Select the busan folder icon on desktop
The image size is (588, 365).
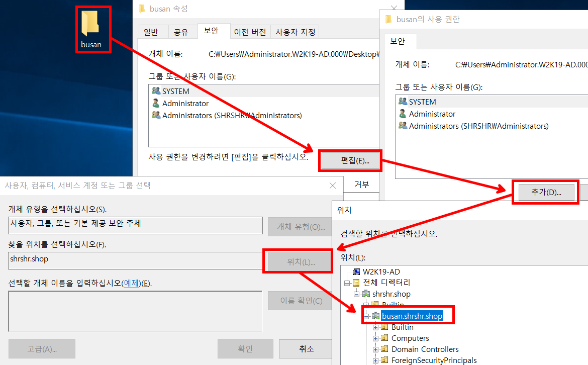point(90,23)
